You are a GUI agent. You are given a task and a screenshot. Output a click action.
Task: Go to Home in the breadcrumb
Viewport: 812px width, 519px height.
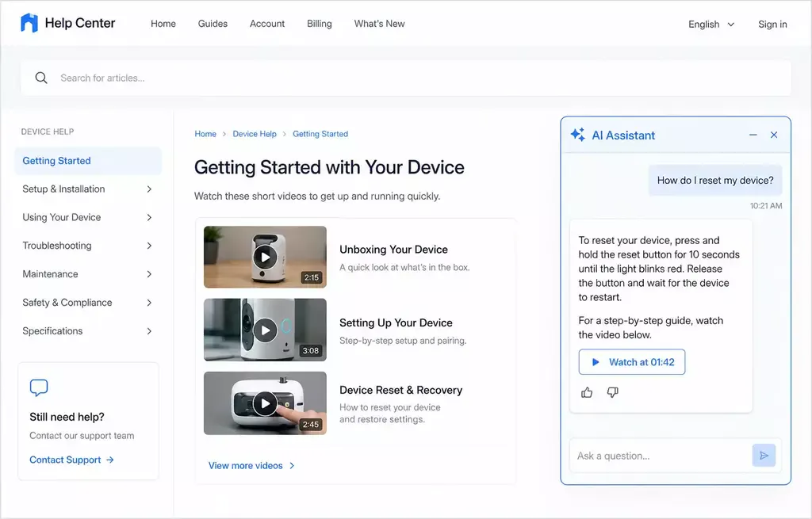point(205,134)
